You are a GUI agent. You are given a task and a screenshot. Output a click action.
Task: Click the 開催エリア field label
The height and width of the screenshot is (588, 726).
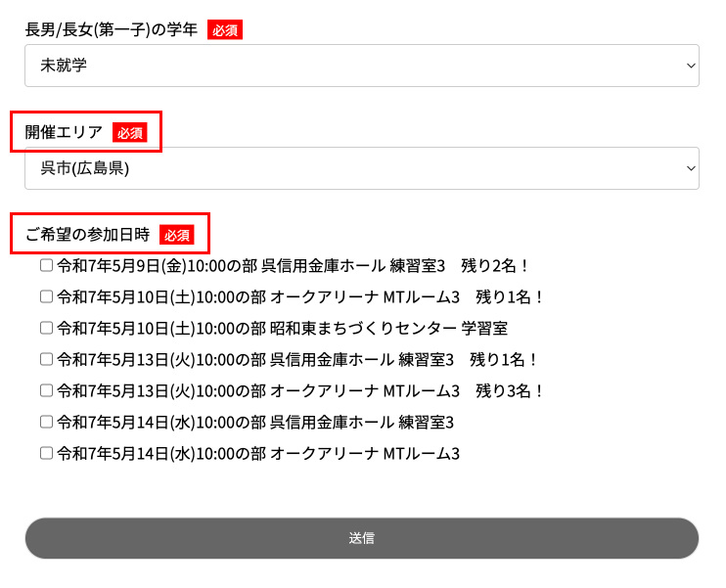(64, 132)
